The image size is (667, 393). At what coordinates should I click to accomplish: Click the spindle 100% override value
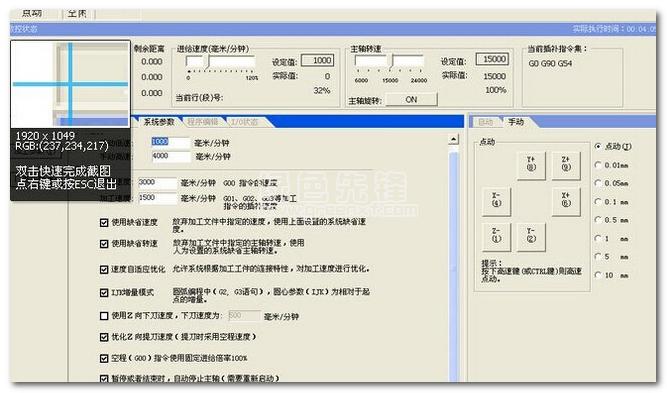(x=496, y=90)
